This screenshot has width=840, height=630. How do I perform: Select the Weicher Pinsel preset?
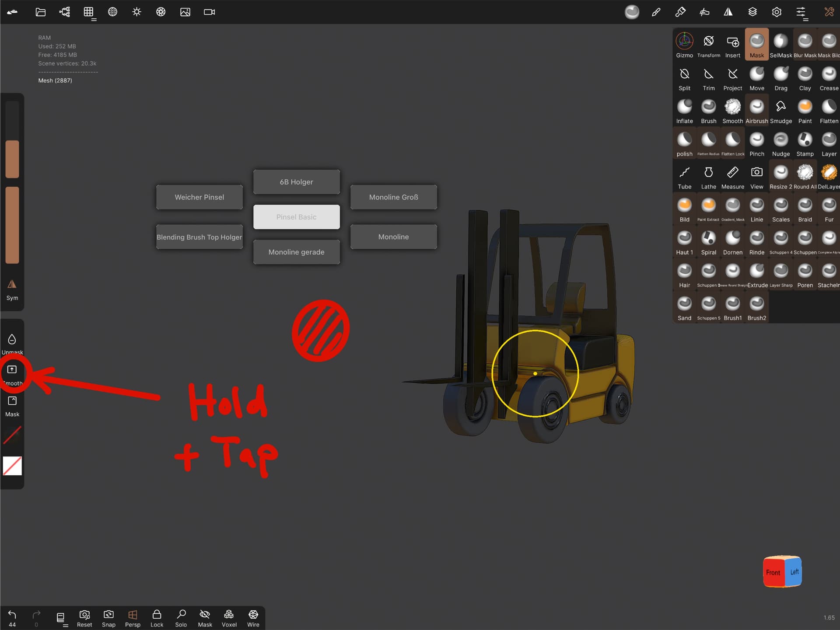199,197
